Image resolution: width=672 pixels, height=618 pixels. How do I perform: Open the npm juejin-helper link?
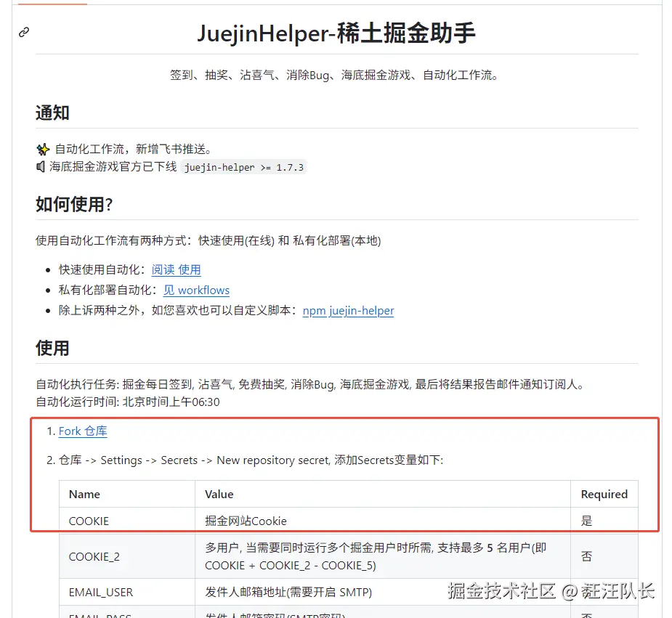pos(348,311)
